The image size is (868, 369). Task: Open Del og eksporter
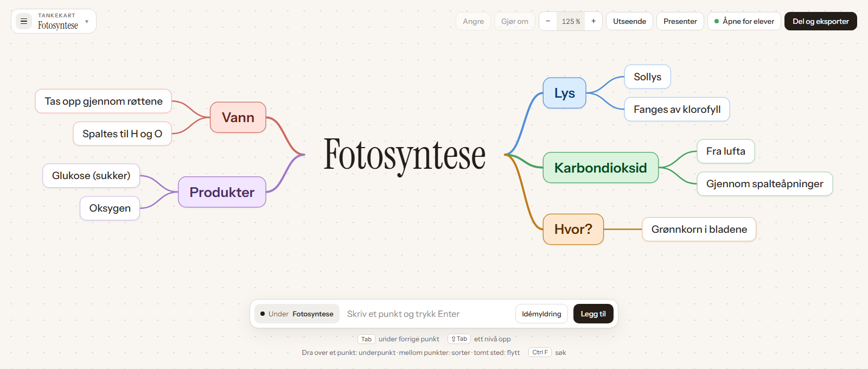pyautogui.click(x=821, y=21)
